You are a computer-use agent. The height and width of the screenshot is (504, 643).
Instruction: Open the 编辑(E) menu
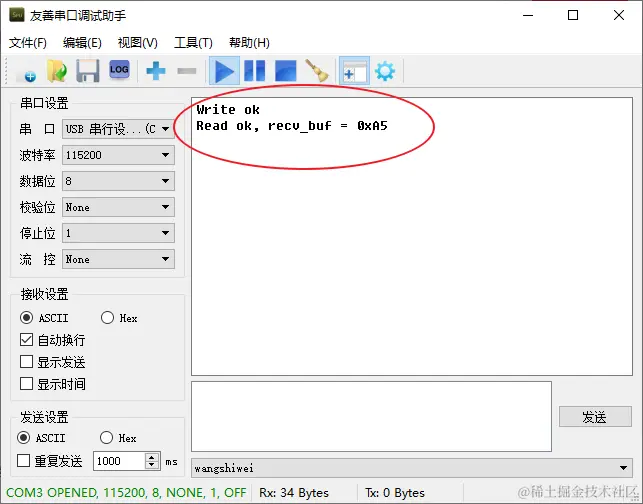[x=82, y=43]
